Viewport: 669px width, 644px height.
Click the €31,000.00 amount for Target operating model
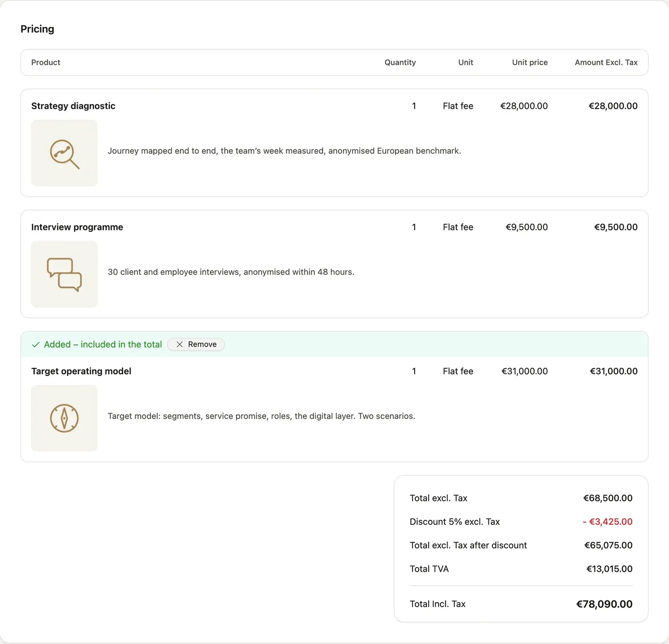[x=614, y=371]
